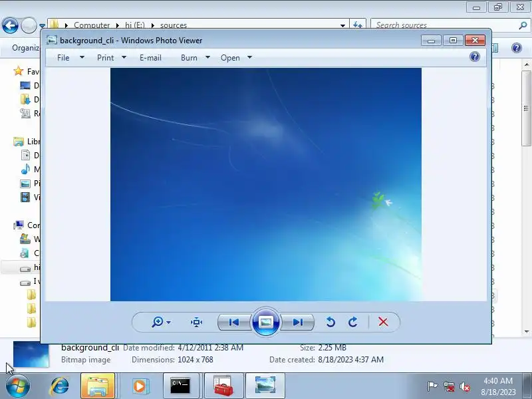Click Date modified value 4/12/2011 2:38 AM
The width and height of the screenshot is (532, 399).
click(x=210, y=348)
